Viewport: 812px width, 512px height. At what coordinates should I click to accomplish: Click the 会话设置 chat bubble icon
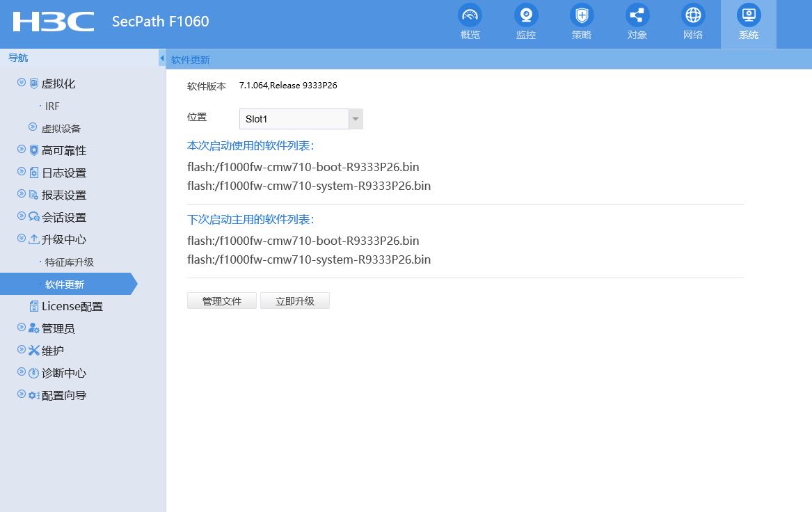tap(33, 217)
